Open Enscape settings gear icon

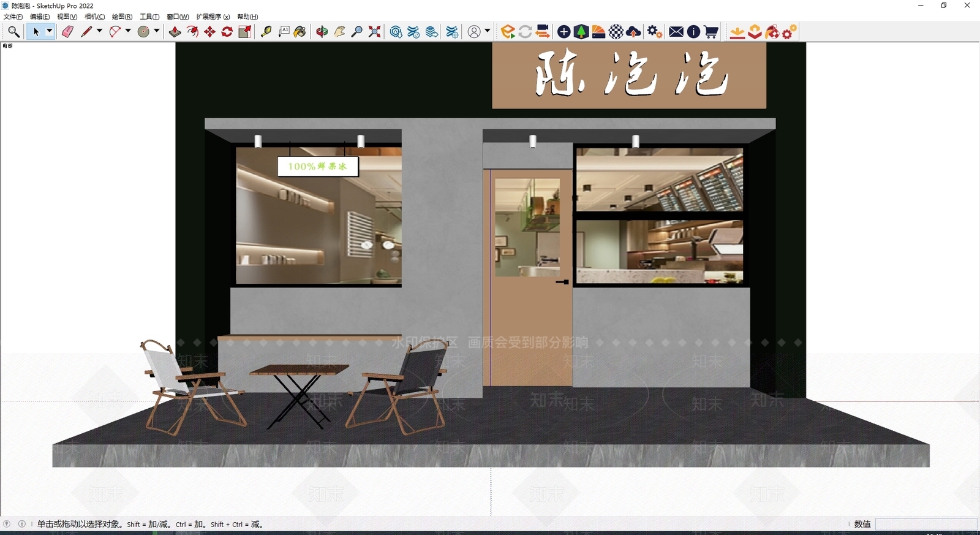click(654, 31)
